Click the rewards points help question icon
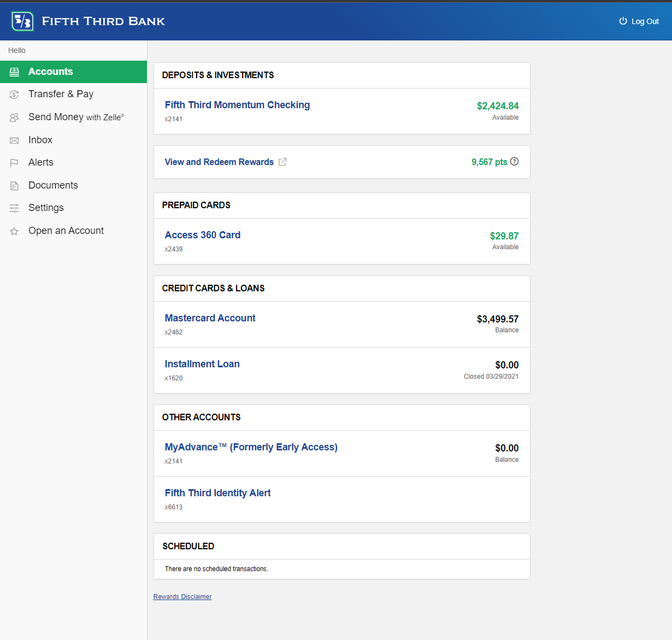Screen dimensions: 672x640 [x=514, y=161]
